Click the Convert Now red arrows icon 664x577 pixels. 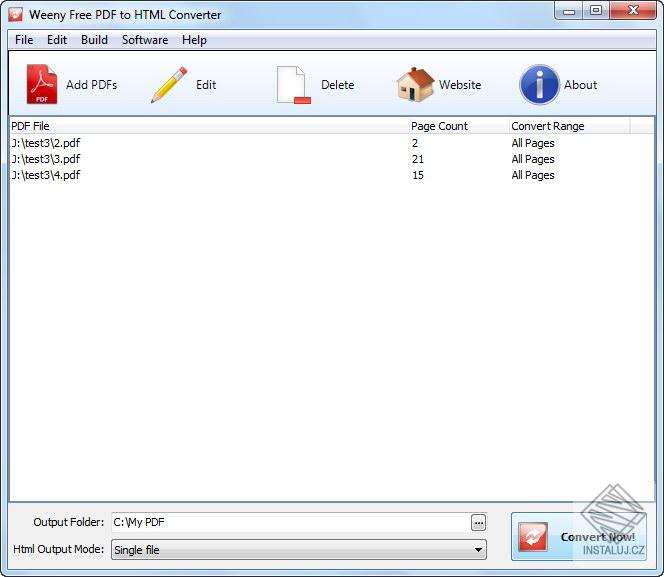click(x=533, y=536)
